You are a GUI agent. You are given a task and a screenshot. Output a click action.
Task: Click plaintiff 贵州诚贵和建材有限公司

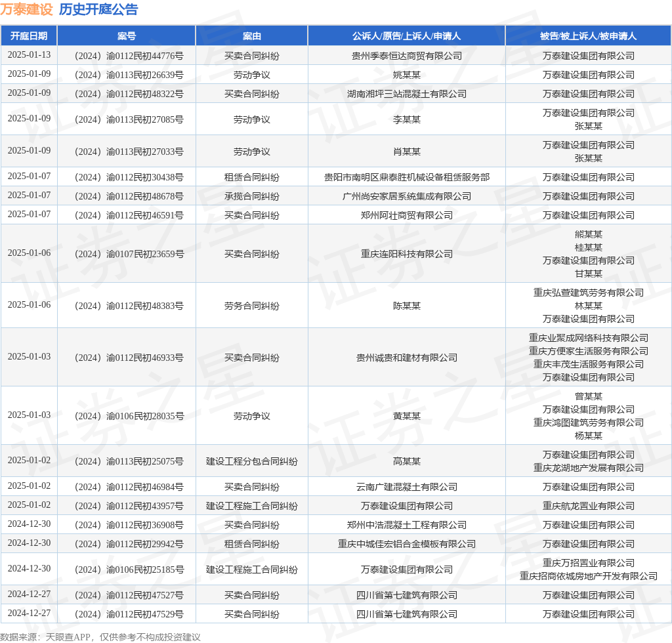(x=407, y=358)
